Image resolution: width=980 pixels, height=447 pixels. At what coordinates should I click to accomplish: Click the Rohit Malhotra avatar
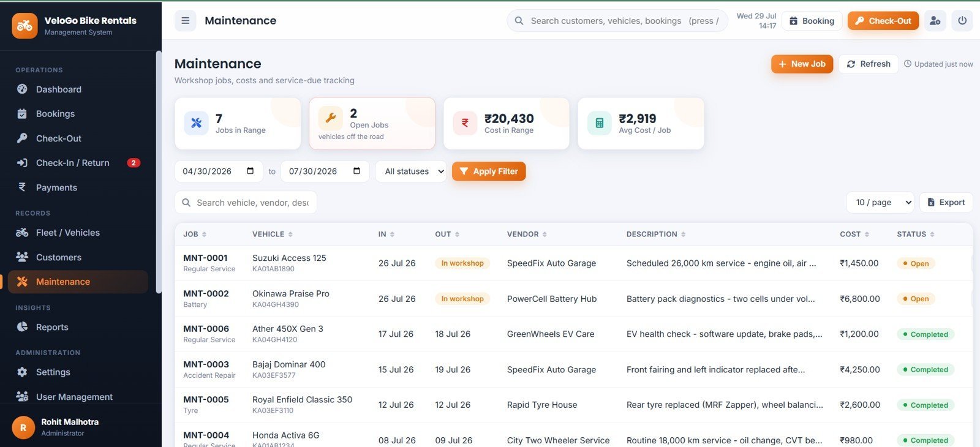click(23, 427)
